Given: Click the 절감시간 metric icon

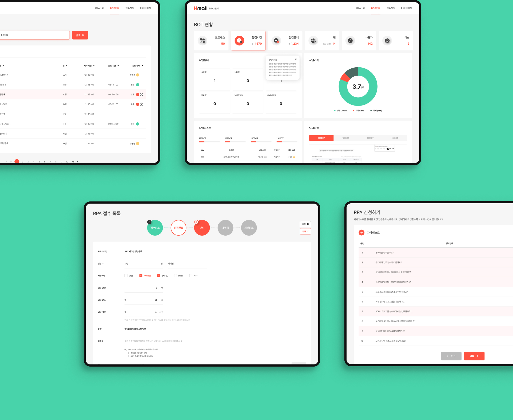Looking at the screenshot, I should (x=241, y=41).
